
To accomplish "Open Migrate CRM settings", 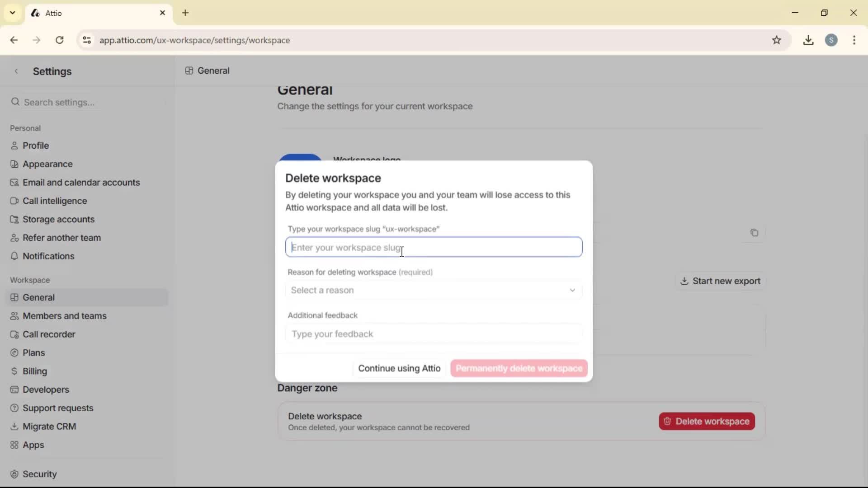I will [x=50, y=426].
